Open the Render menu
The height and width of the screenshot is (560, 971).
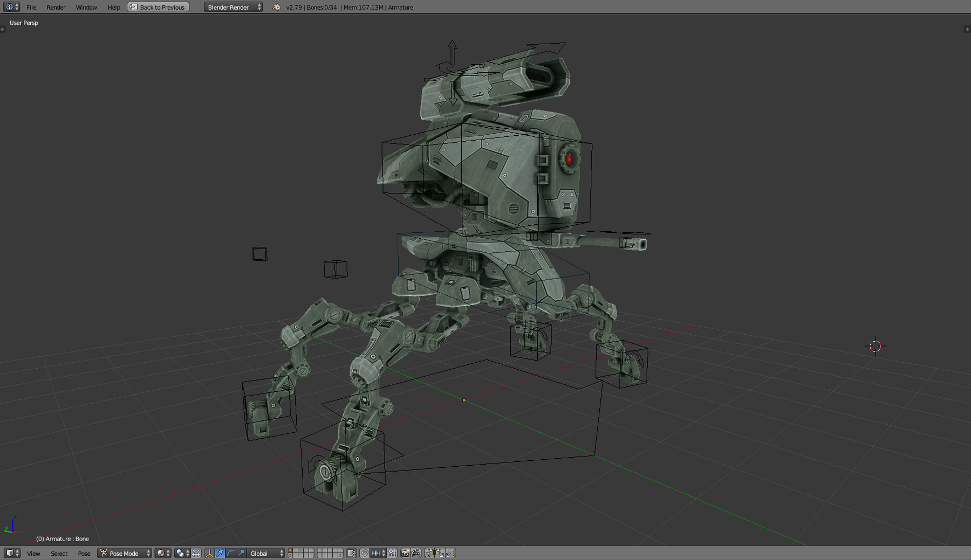point(56,7)
